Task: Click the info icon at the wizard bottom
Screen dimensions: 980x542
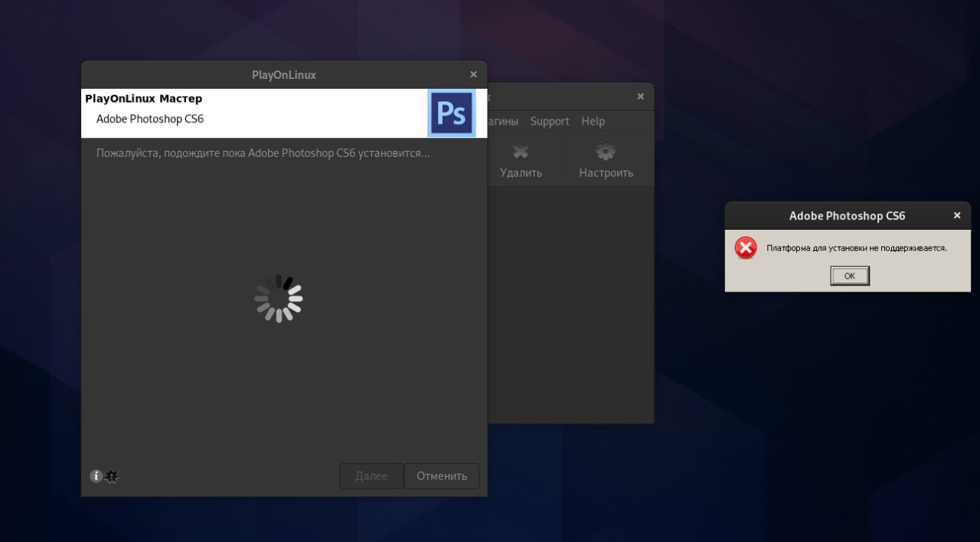Action: [x=96, y=476]
